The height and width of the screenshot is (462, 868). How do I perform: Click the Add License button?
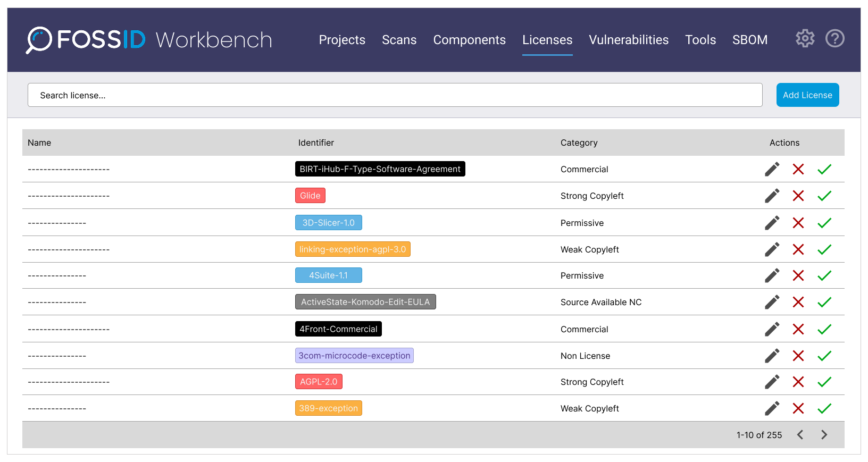808,95
